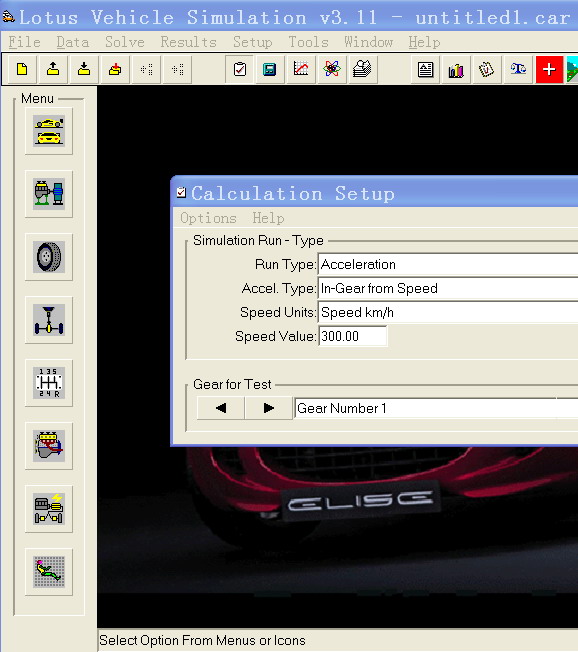The height and width of the screenshot is (652, 578).
Task: Click the Save file (down arrow) toolbar icon
Action: [x=84, y=69]
